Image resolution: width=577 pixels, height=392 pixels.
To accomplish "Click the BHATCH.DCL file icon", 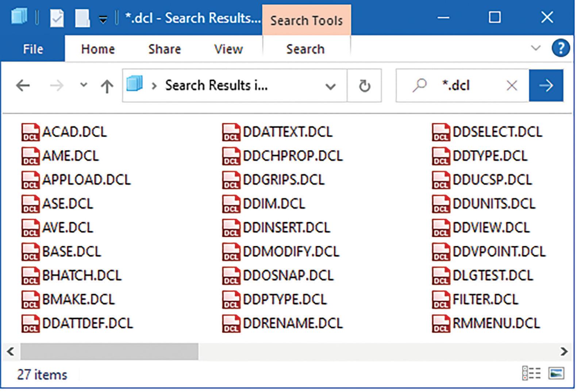I will click(x=31, y=276).
